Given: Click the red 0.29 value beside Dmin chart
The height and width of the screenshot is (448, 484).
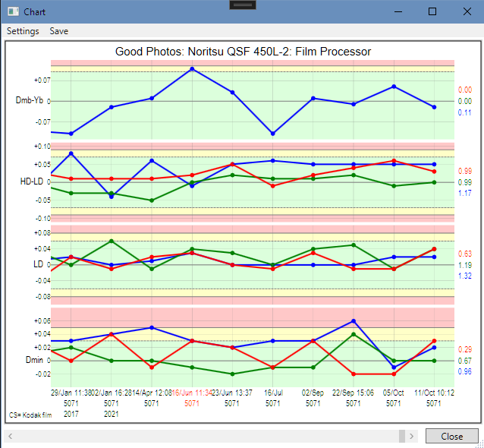Looking at the screenshot, I should point(464,349).
